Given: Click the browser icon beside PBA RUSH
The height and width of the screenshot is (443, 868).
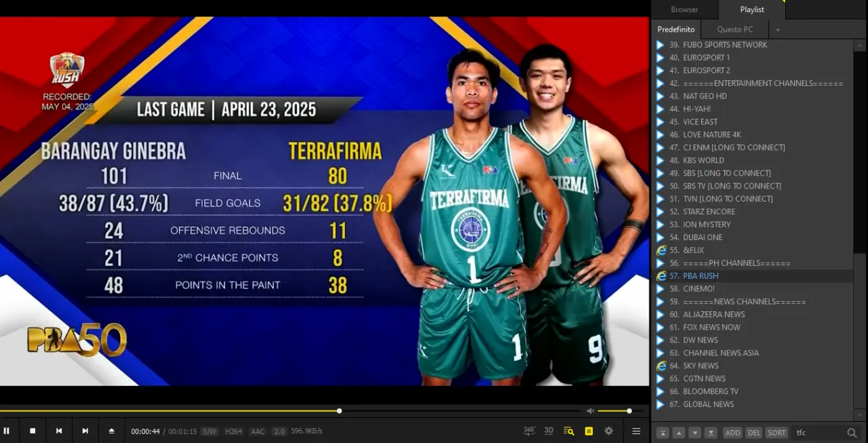Looking at the screenshot, I should [661, 276].
